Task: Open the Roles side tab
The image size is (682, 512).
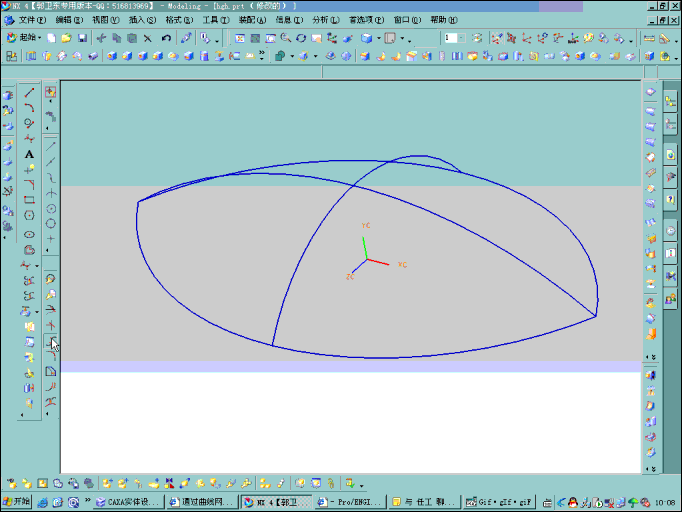Action: tap(670, 299)
